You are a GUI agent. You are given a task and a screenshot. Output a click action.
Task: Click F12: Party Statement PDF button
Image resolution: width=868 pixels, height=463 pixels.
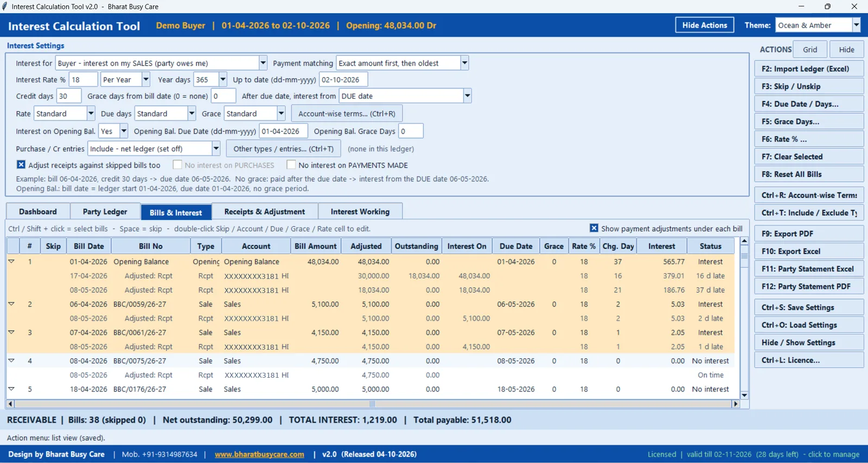point(809,286)
